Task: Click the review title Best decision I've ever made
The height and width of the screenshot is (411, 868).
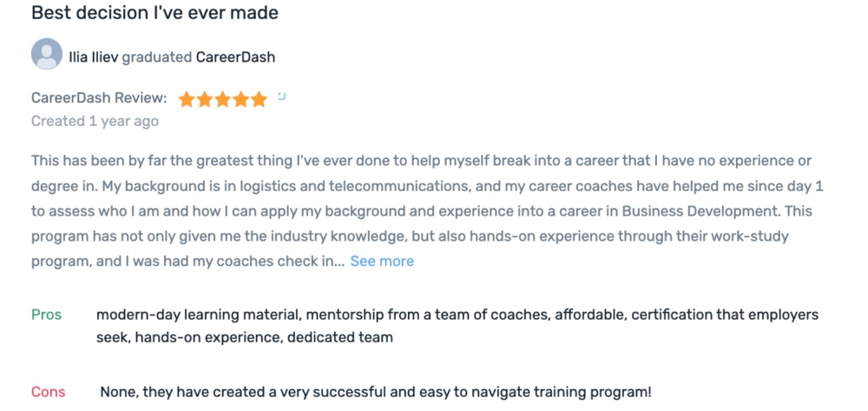Action: click(x=155, y=13)
